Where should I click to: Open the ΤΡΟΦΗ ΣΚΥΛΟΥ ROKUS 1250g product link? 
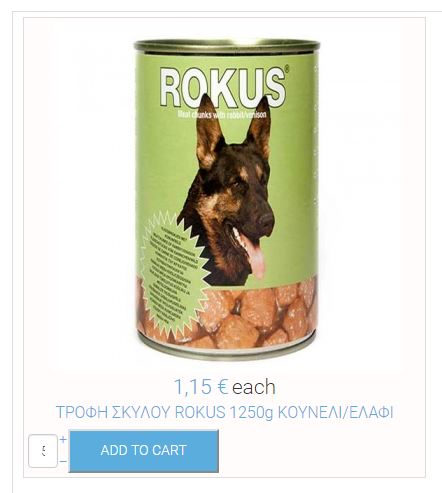click(x=224, y=412)
